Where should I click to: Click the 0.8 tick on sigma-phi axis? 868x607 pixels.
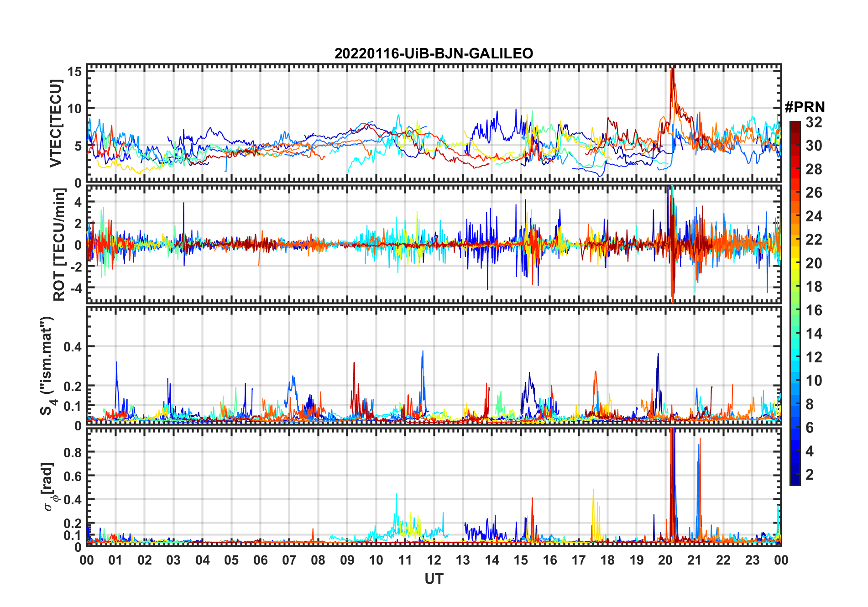(73, 452)
